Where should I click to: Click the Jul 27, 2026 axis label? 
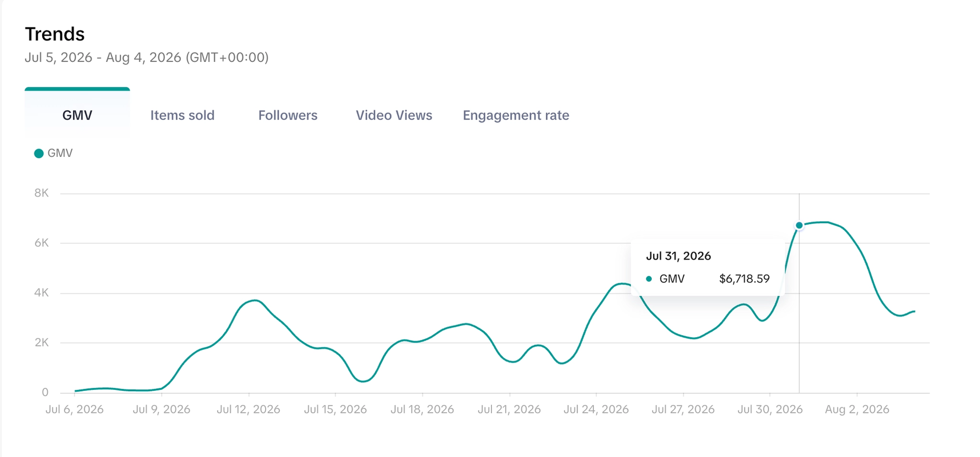click(x=683, y=409)
